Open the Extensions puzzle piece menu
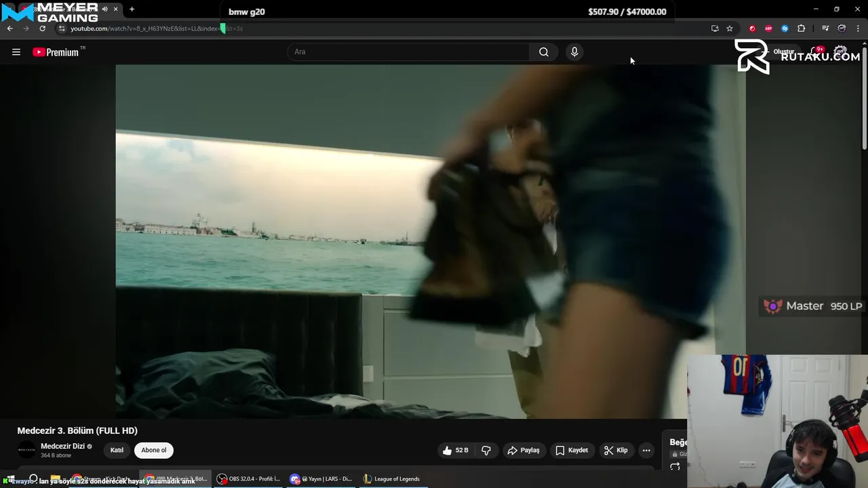 click(802, 28)
